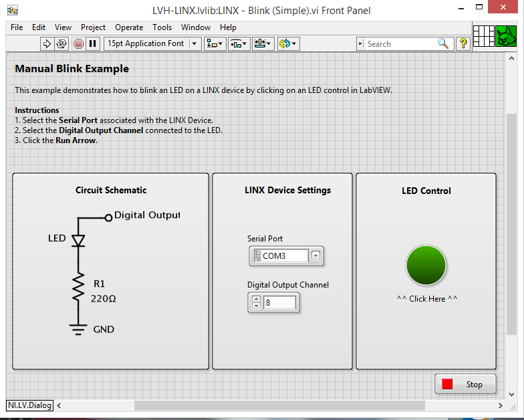This screenshot has height=420, width=524.
Task: Open the Project menu
Action: point(93,27)
